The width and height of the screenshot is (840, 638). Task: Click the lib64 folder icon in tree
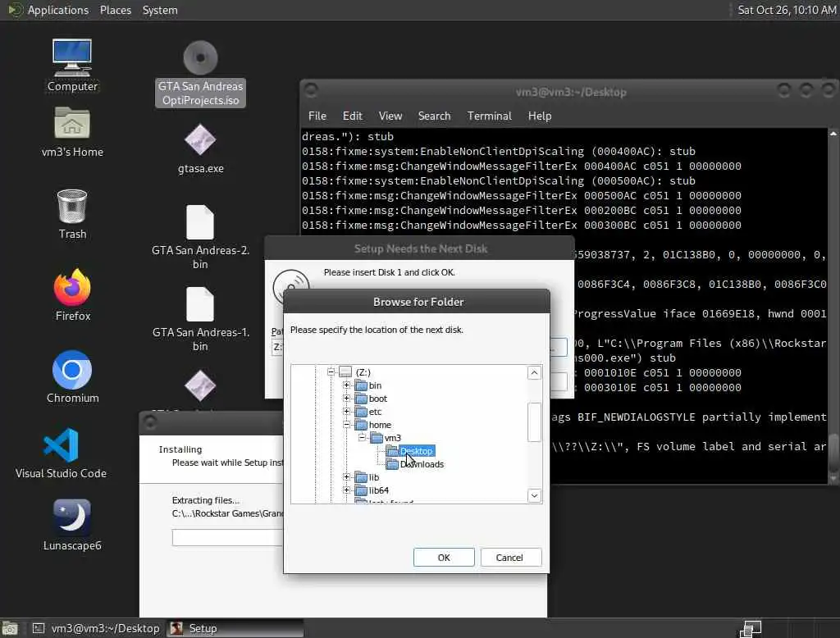click(x=361, y=490)
